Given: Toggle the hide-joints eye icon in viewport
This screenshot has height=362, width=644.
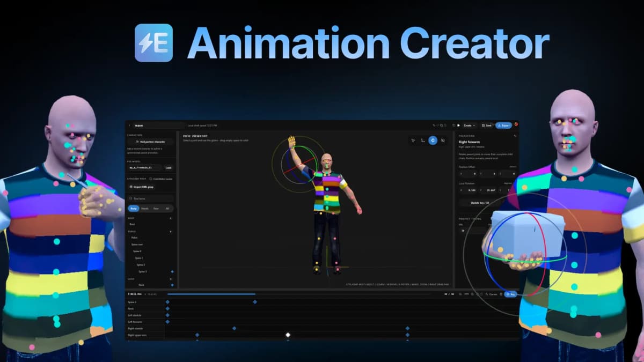Looking at the screenshot, I should tap(443, 141).
